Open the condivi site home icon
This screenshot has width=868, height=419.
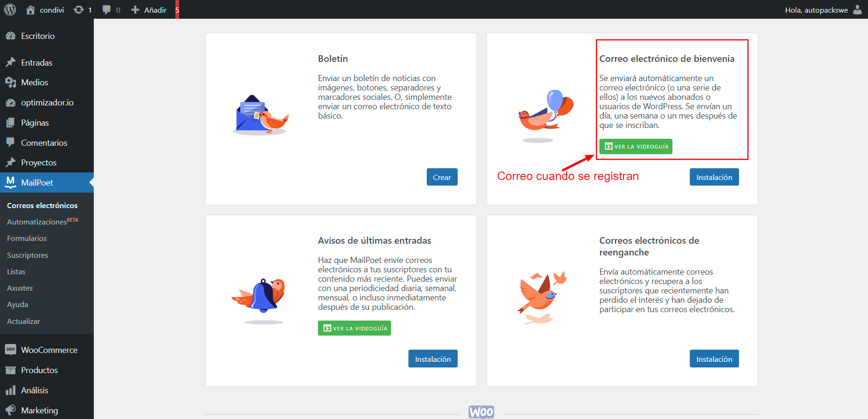tap(30, 10)
